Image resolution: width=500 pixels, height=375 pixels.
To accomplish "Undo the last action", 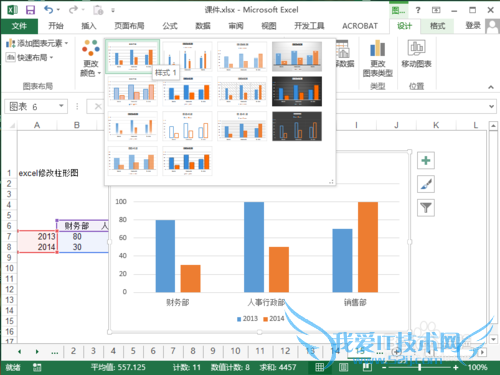I will click(x=49, y=10).
